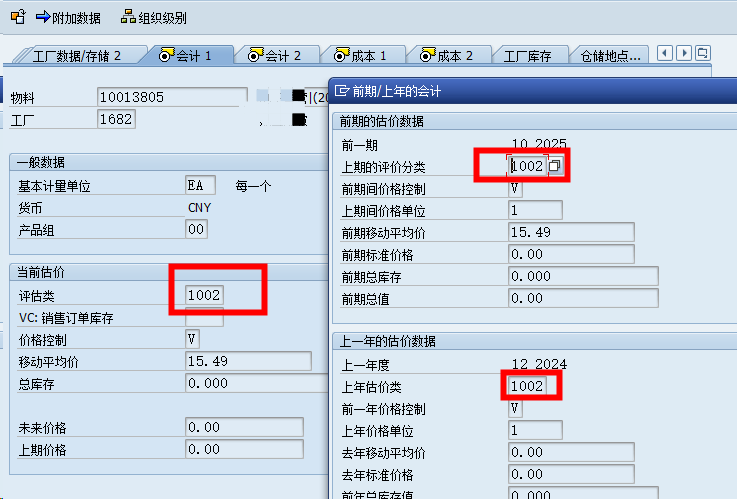Click the CNY currency value

[199, 207]
